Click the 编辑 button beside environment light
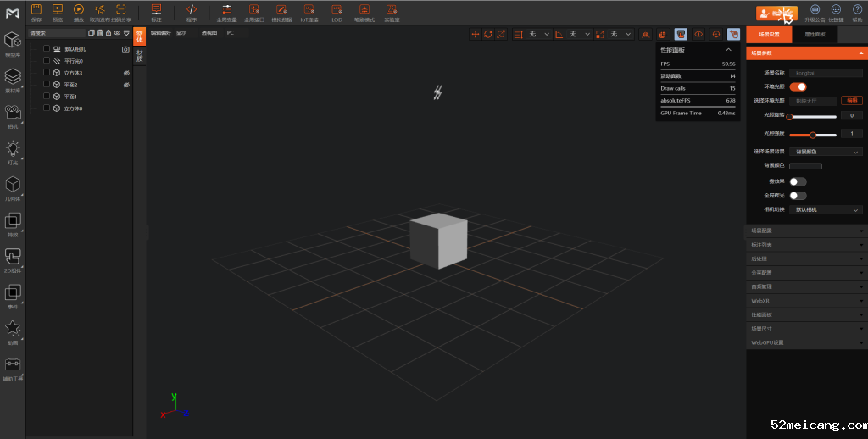The image size is (868, 439). click(851, 100)
